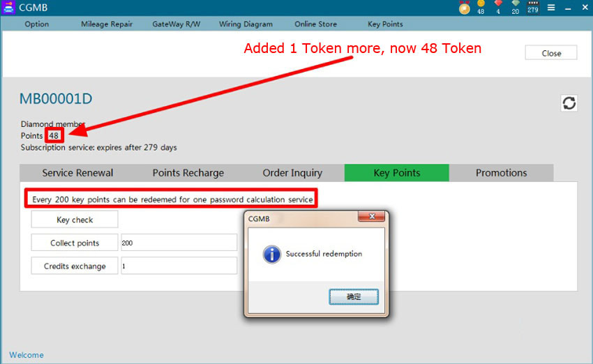This screenshot has height=364, width=593.
Task: Click the CGMB app logo icon
Action: 8,8
